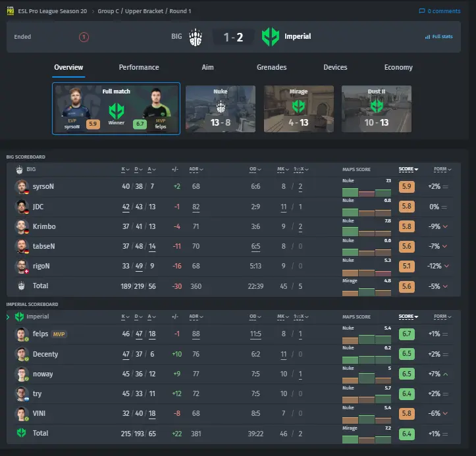Open Decenty's player name link
The height and width of the screenshot is (456, 476).
pyautogui.click(x=45, y=354)
